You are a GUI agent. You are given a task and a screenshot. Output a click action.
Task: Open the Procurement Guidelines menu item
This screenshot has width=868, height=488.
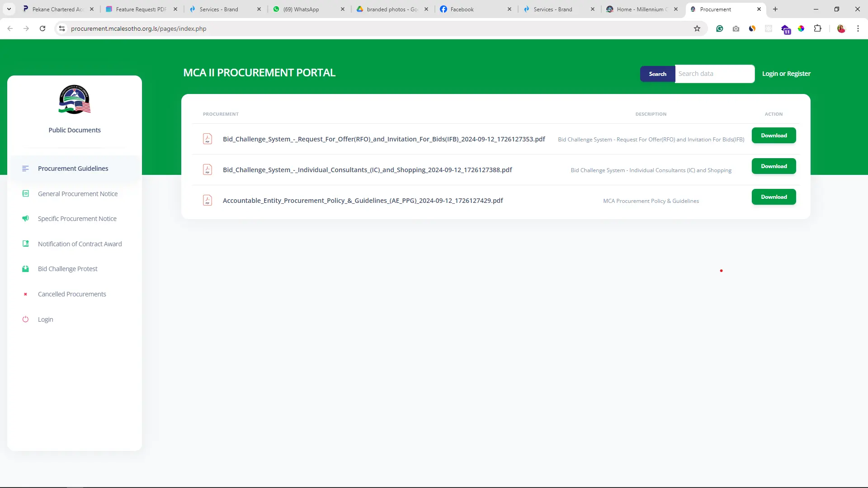pos(73,169)
